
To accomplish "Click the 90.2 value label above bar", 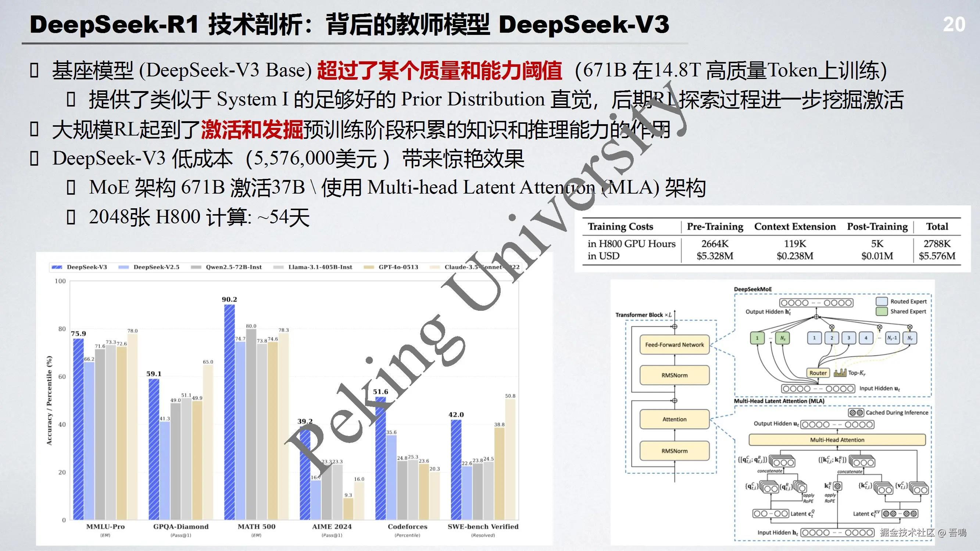I will click(x=229, y=299).
